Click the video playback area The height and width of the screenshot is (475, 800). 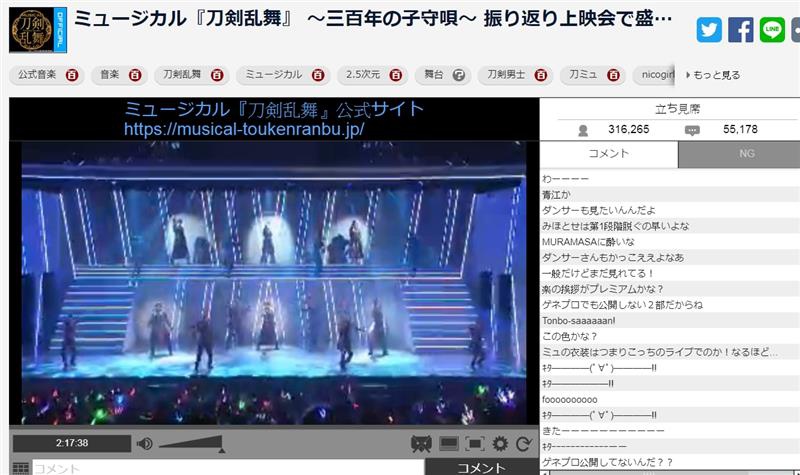pyautogui.click(x=274, y=283)
